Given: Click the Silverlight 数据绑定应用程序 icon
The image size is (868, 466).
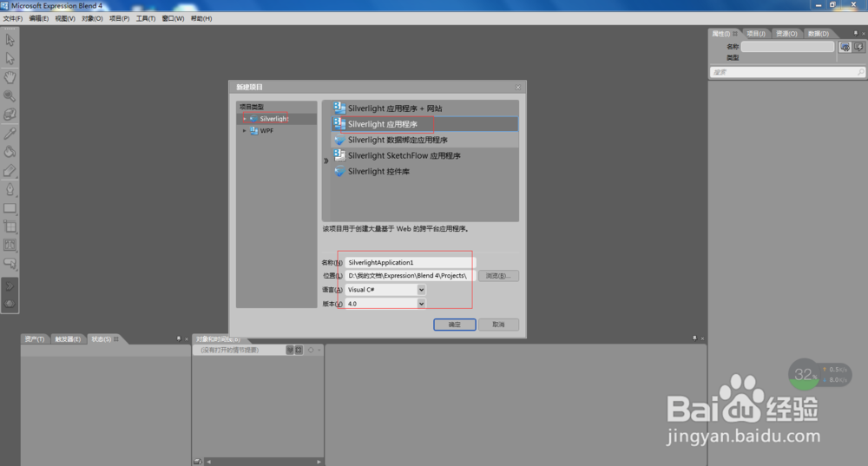Looking at the screenshot, I should pos(339,140).
